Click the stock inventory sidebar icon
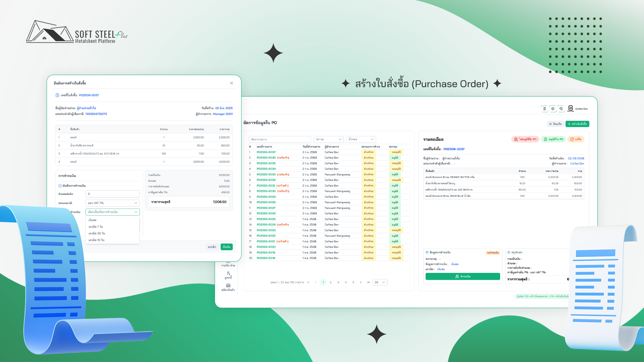The image size is (644, 362). (228, 286)
